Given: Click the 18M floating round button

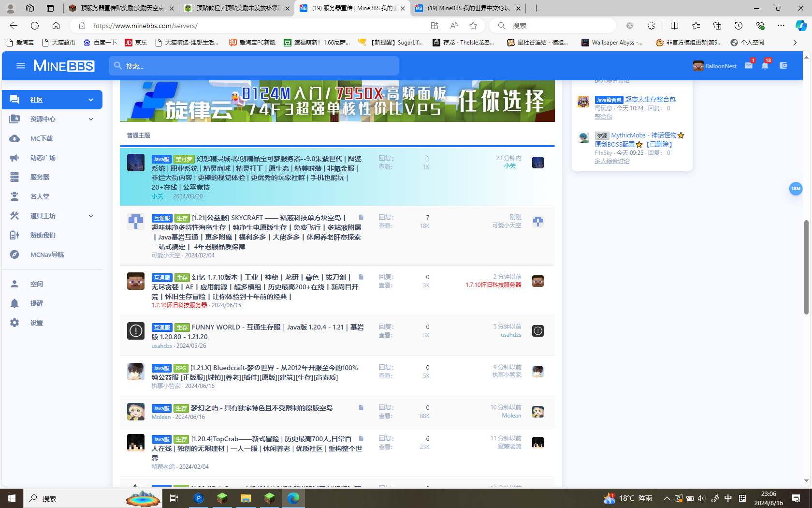Looking at the screenshot, I should click(x=796, y=188).
